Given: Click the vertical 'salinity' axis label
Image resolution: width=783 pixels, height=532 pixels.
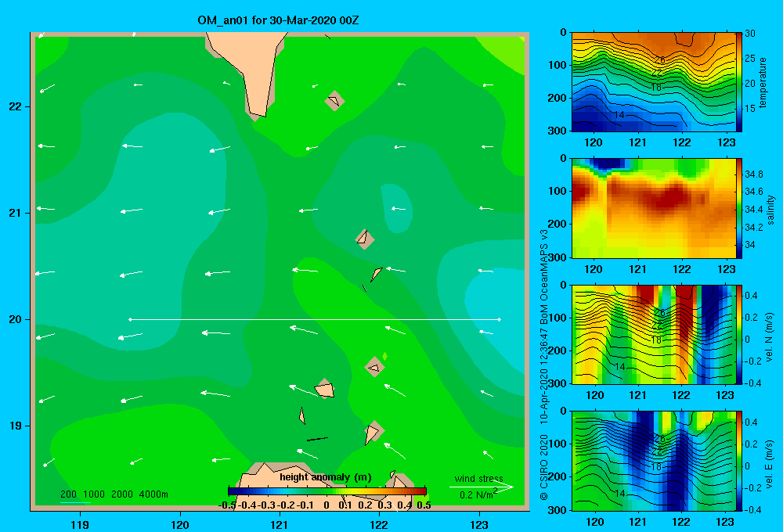Looking at the screenshot, I should click(770, 210).
